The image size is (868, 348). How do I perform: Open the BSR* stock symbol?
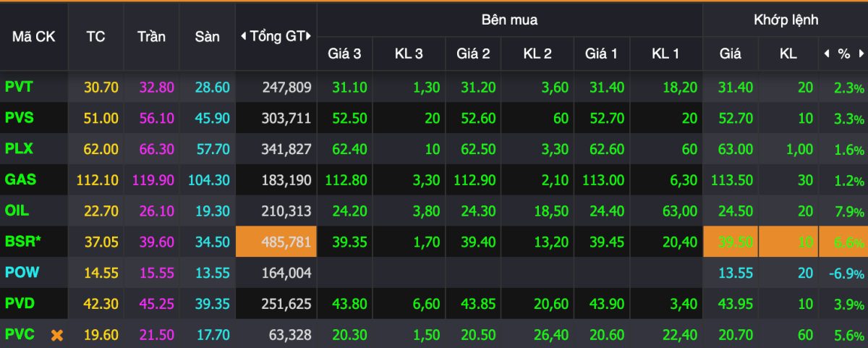pos(22,242)
